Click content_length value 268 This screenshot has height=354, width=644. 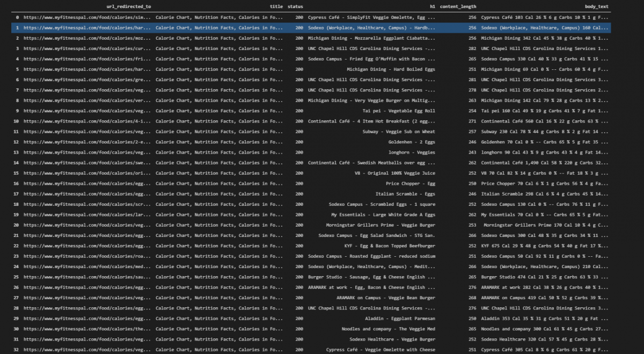(472, 298)
